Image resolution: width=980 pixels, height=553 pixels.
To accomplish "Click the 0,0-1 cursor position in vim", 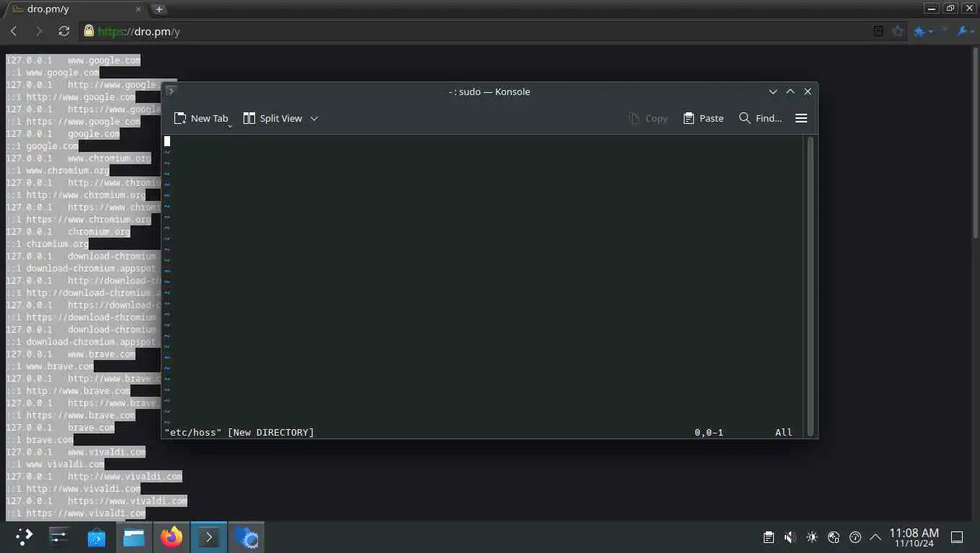I will pyautogui.click(x=709, y=432).
